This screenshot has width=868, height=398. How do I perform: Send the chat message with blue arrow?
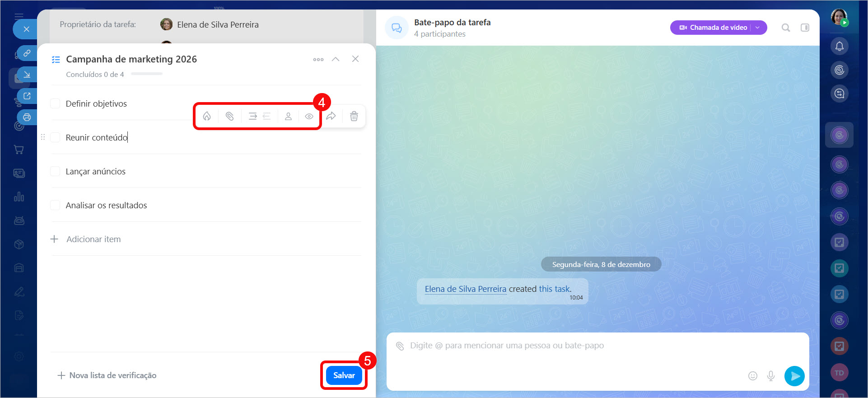click(794, 376)
